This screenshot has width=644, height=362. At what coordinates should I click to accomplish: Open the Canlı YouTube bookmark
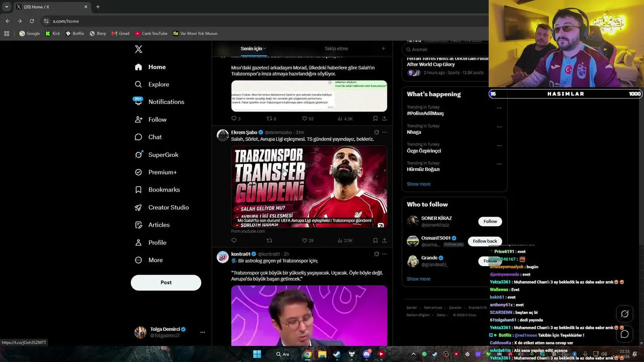coord(151,34)
